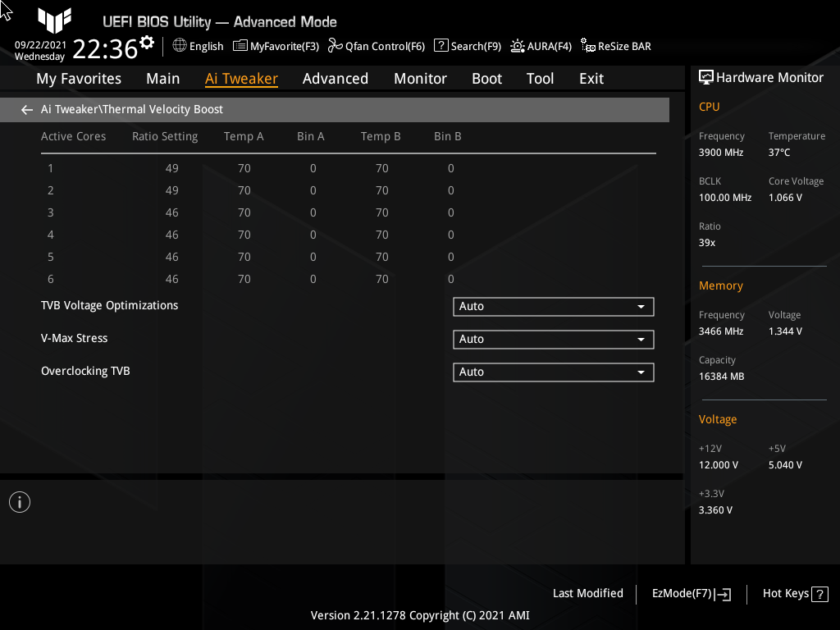This screenshot has height=630, width=840.
Task: Select Ratio Setting value for core 1
Action: click(172, 168)
